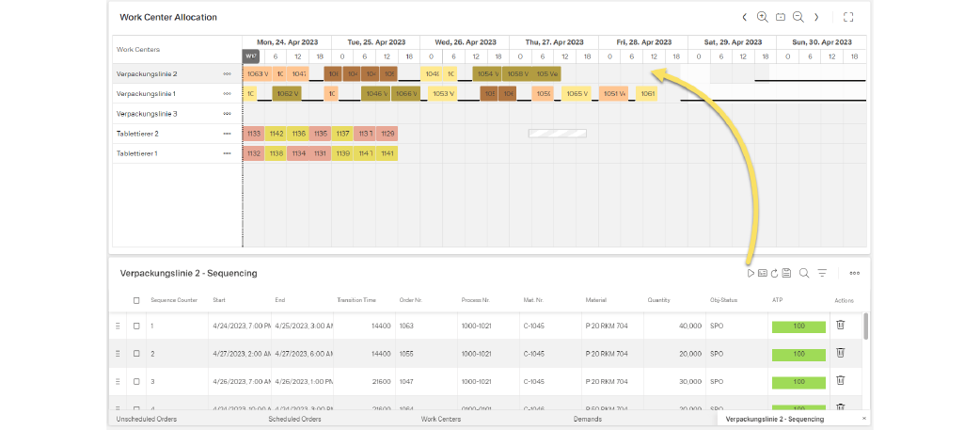Zoom in on the Gantt timeline
Viewport: 980px width, 430px height.
762,17
